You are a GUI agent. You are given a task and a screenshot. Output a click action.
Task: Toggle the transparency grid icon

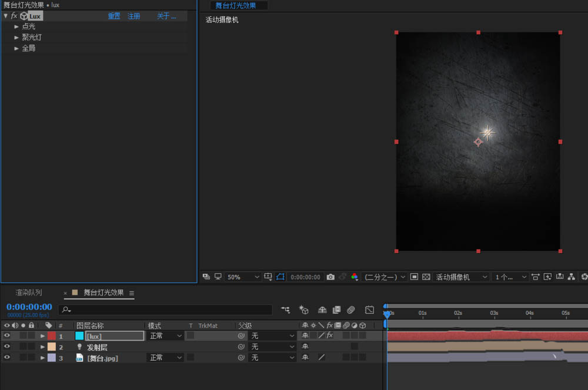(426, 277)
